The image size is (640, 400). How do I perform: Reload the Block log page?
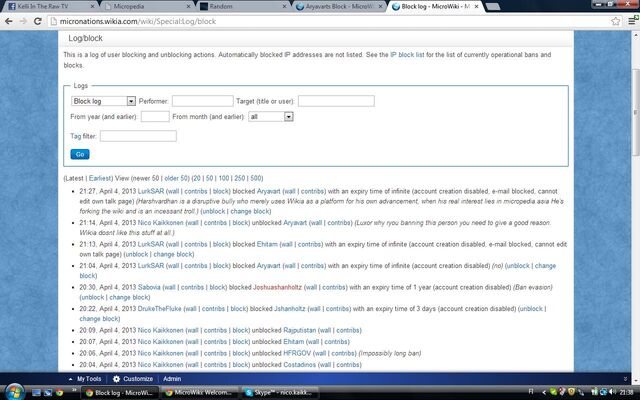pos(38,21)
